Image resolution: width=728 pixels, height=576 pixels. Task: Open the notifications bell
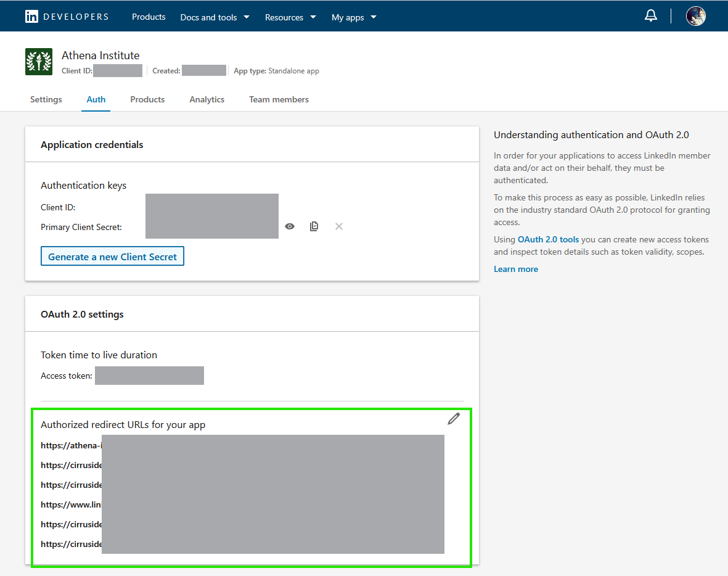point(650,16)
